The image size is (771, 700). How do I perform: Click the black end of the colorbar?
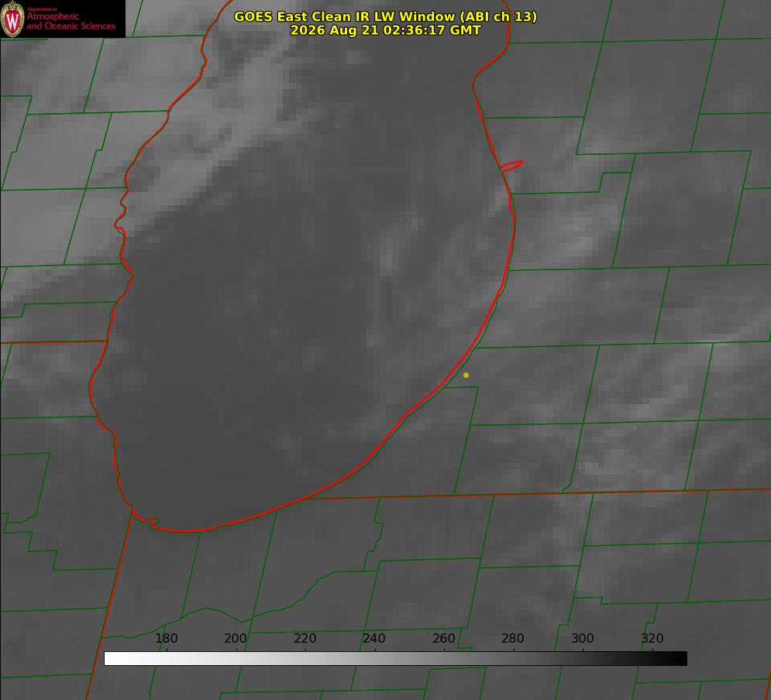point(677,659)
